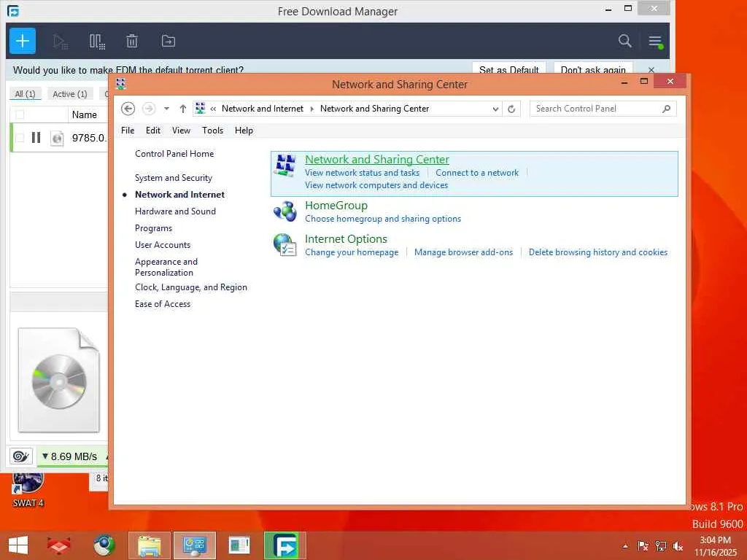Screen dimensions: 747x560
Task: Click View network status and tasks
Action: 362,173
